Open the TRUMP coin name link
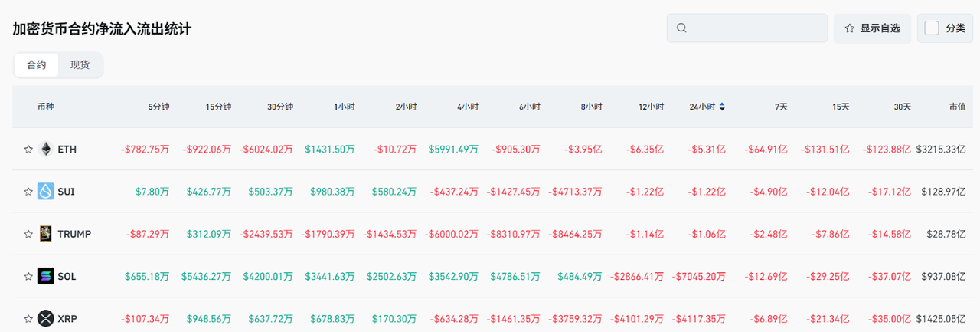This screenshot has height=332, width=980. pos(74,234)
